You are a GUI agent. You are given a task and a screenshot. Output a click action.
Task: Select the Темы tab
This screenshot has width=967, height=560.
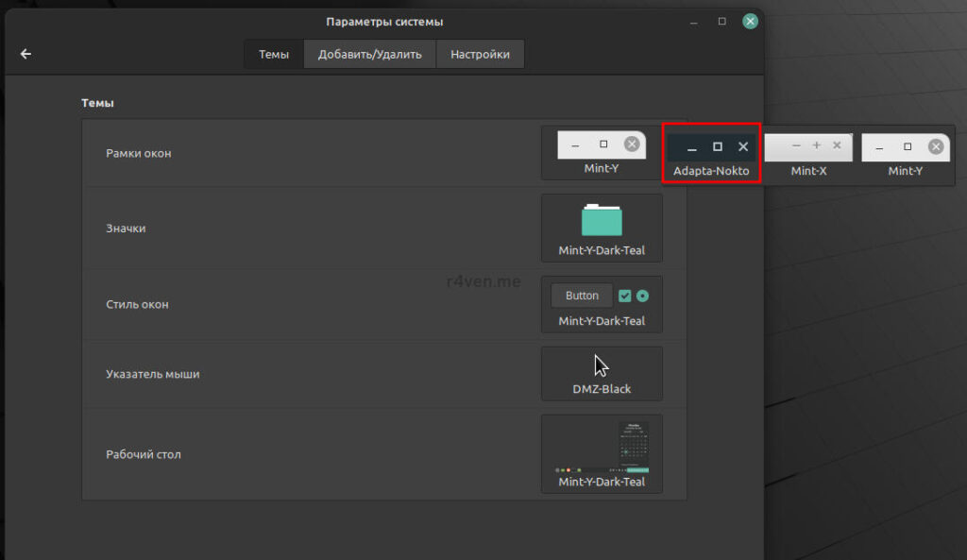(274, 54)
